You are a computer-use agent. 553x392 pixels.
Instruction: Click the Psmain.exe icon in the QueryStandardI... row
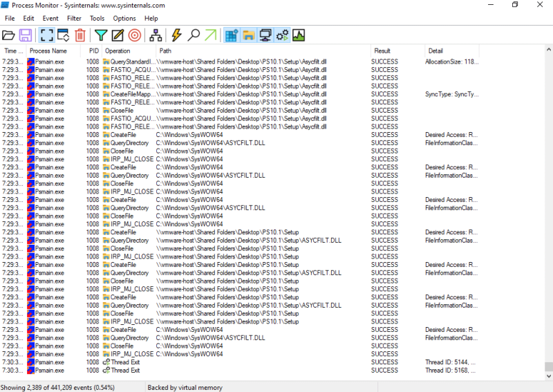pos(30,62)
